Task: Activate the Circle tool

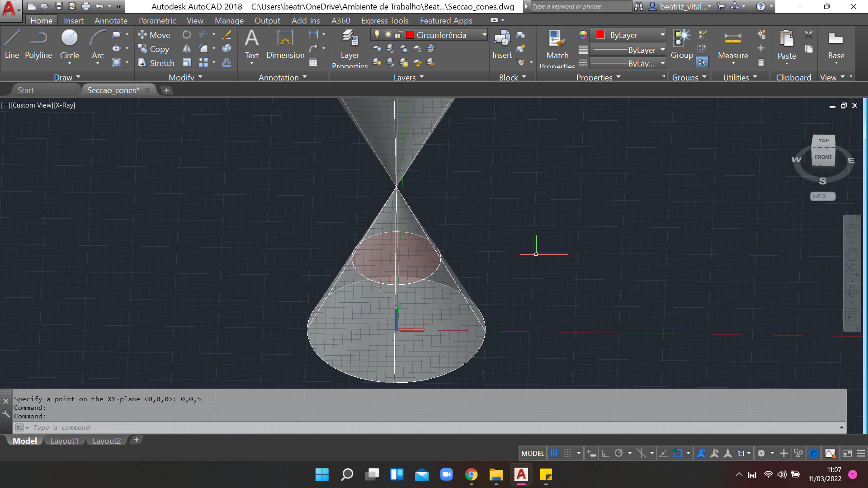Action: point(69,44)
